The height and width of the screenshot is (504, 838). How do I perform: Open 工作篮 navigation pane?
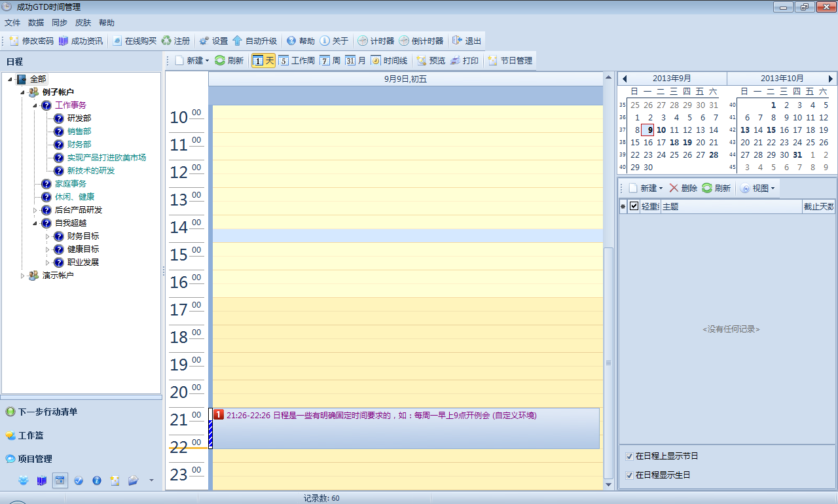click(81, 435)
